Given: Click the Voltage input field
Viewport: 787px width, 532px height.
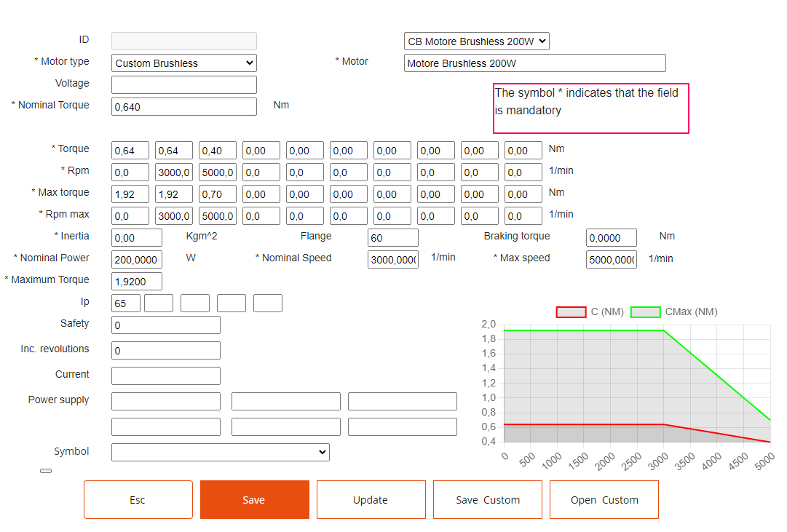Looking at the screenshot, I should click(183, 85).
